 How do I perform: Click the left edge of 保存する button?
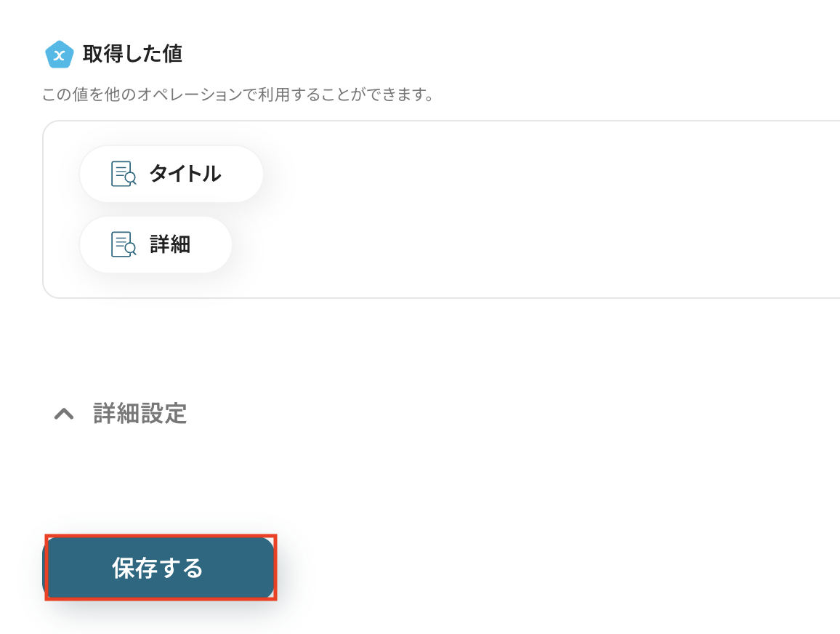tap(52, 568)
